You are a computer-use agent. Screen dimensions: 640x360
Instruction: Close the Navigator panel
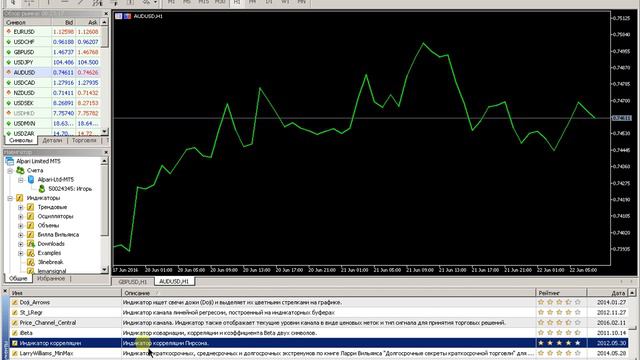(x=106, y=152)
